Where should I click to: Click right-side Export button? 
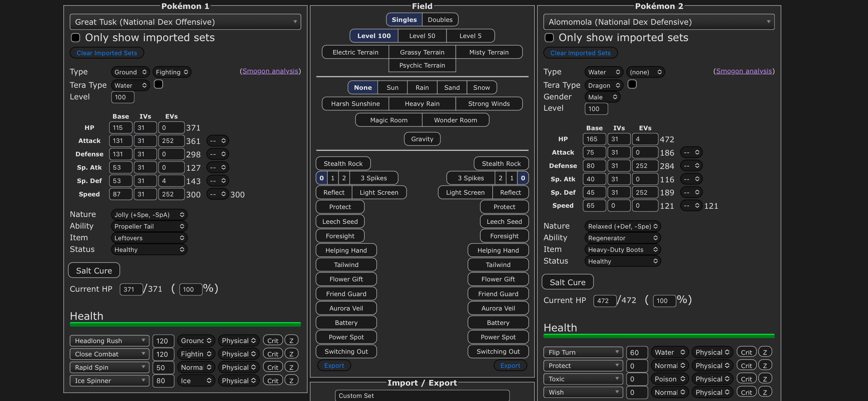[510, 365]
